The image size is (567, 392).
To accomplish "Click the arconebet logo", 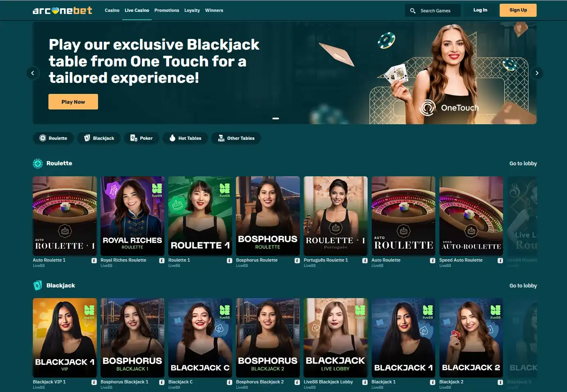I will coord(62,10).
